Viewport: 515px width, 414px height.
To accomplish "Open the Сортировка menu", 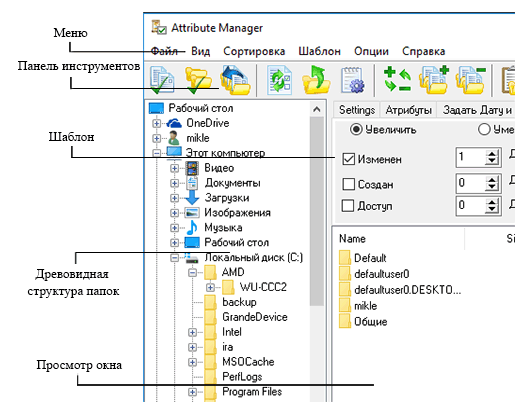I will pyautogui.click(x=254, y=51).
